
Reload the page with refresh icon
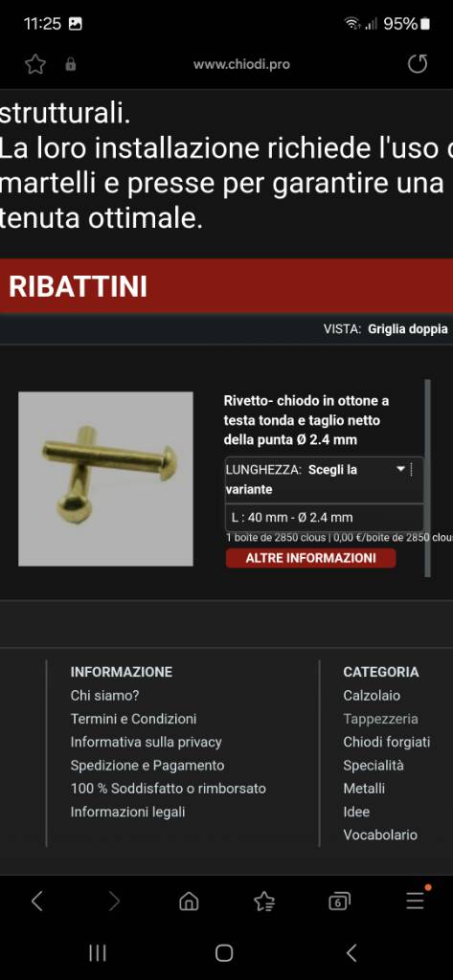coord(418,64)
